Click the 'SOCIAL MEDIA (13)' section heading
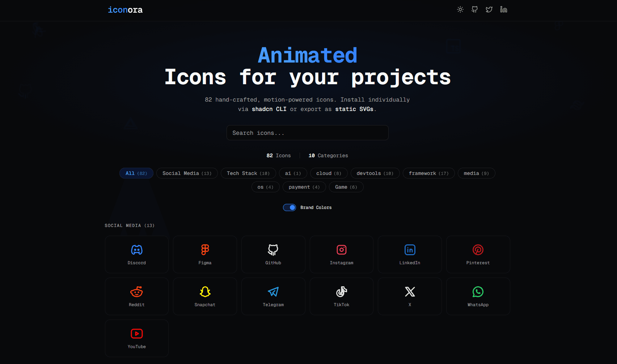The height and width of the screenshot is (364, 617). pos(130,225)
